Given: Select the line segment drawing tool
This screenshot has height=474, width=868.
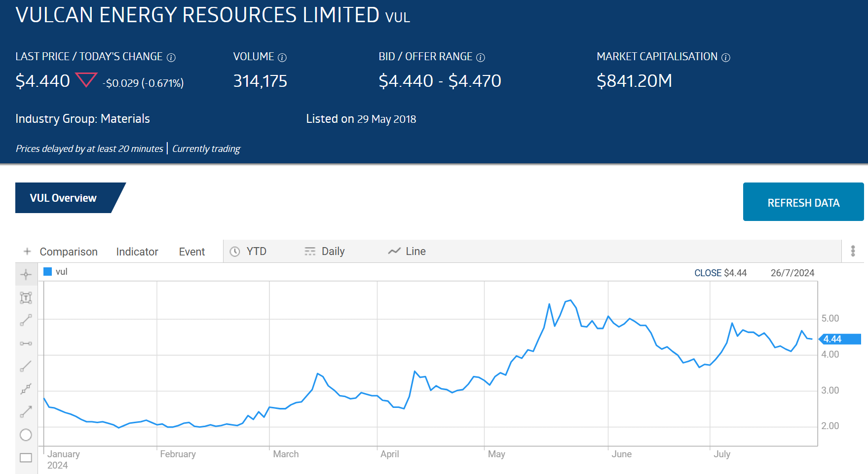Looking at the screenshot, I should 26,320.
